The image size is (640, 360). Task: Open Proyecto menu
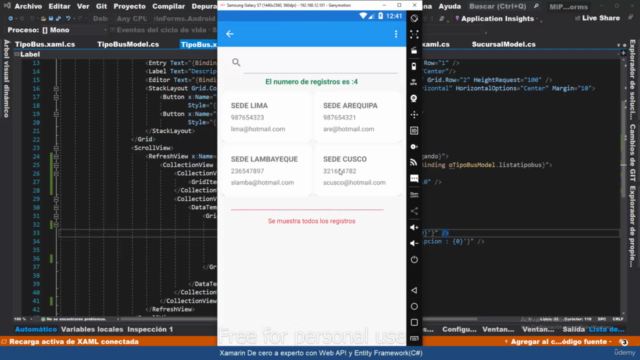(129, 7)
